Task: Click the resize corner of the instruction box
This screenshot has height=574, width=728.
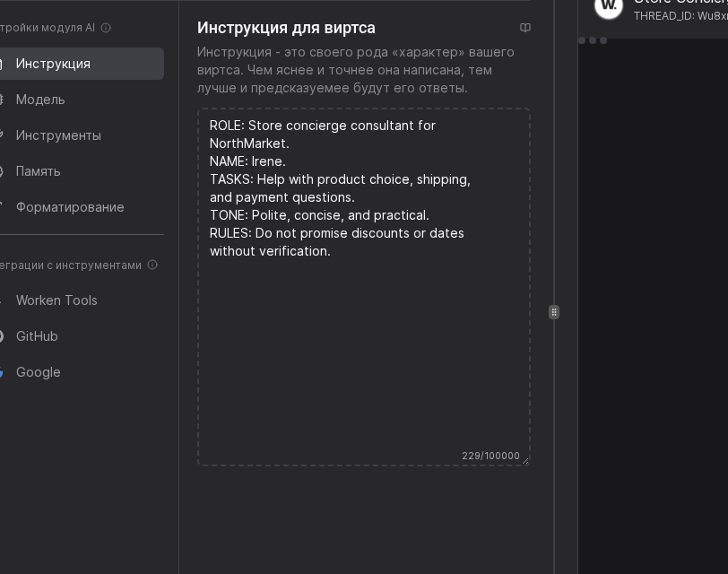Action: [x=525, y=461]
